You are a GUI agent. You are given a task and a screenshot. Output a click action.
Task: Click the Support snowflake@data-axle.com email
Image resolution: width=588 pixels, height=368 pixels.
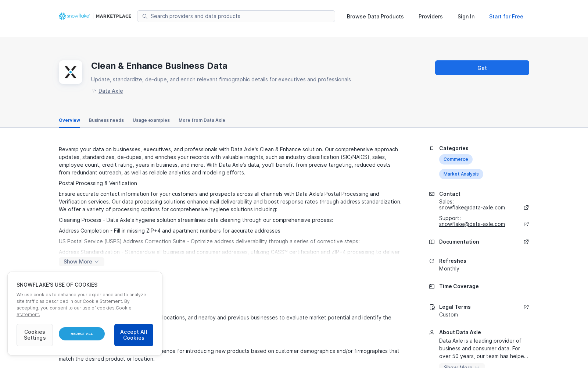(x=472, y=224)
